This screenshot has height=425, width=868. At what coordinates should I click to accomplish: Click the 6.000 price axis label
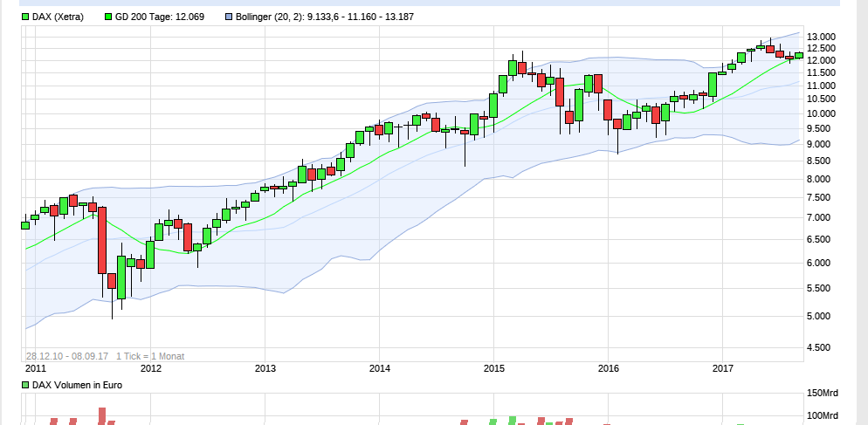[x=821, y=264]
